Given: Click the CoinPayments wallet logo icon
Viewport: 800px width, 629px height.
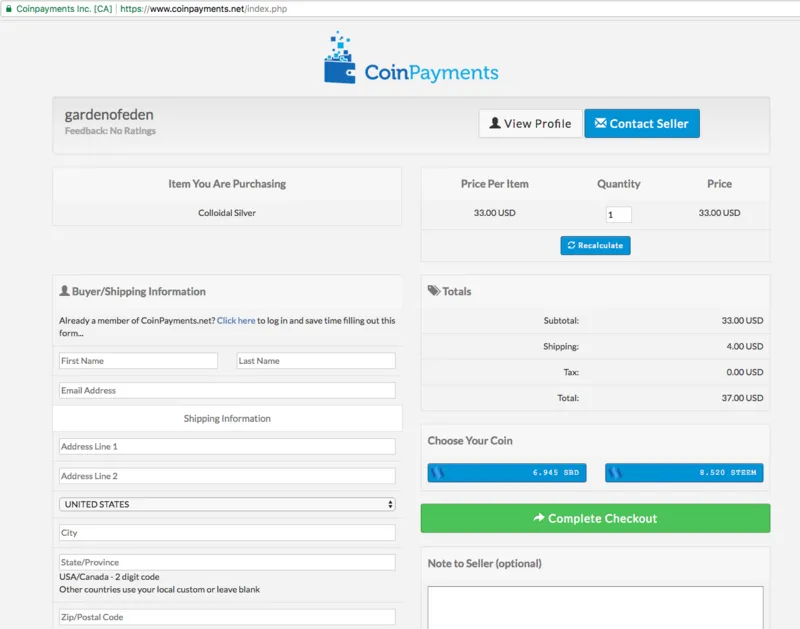Looking at the screenshot, I should tap(340, 58).
